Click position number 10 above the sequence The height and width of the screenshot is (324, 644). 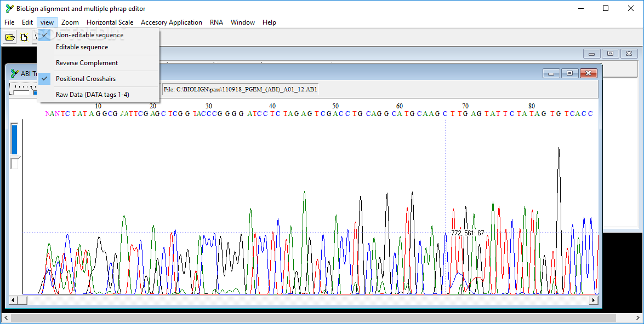click(98, 106)
